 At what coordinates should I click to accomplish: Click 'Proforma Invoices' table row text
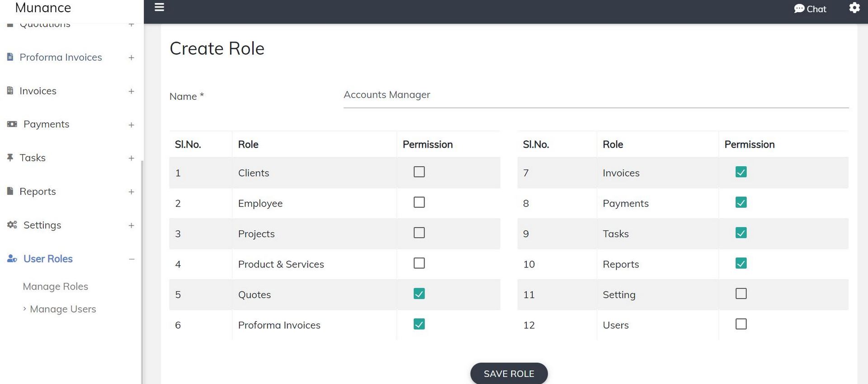coord(279,325)
